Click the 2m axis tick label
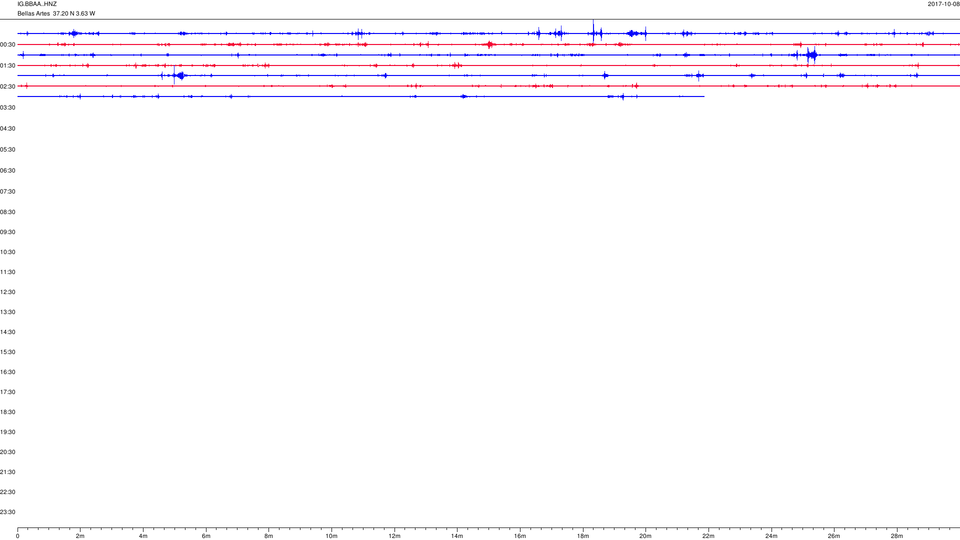960x540 pixels. [80, 536]
